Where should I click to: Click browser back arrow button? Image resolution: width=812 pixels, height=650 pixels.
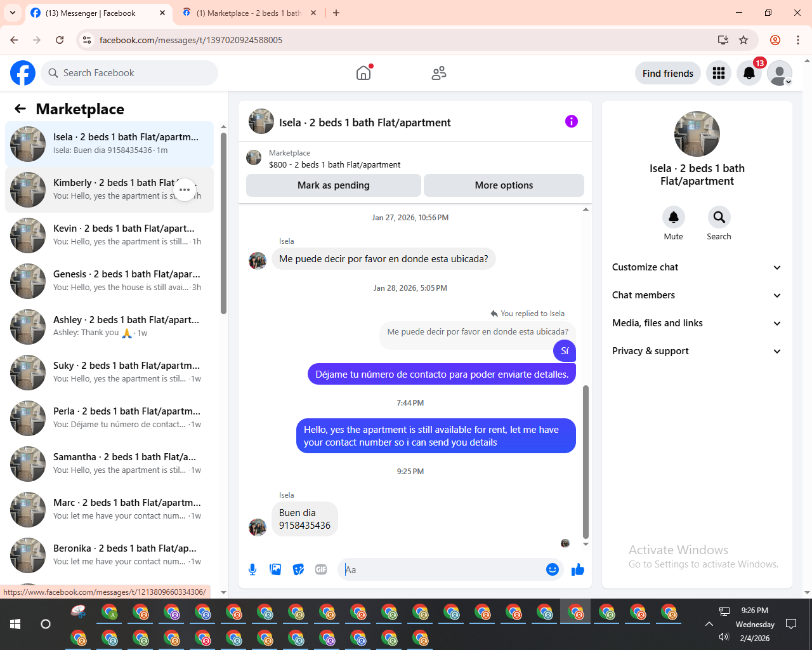click(14, 40)
